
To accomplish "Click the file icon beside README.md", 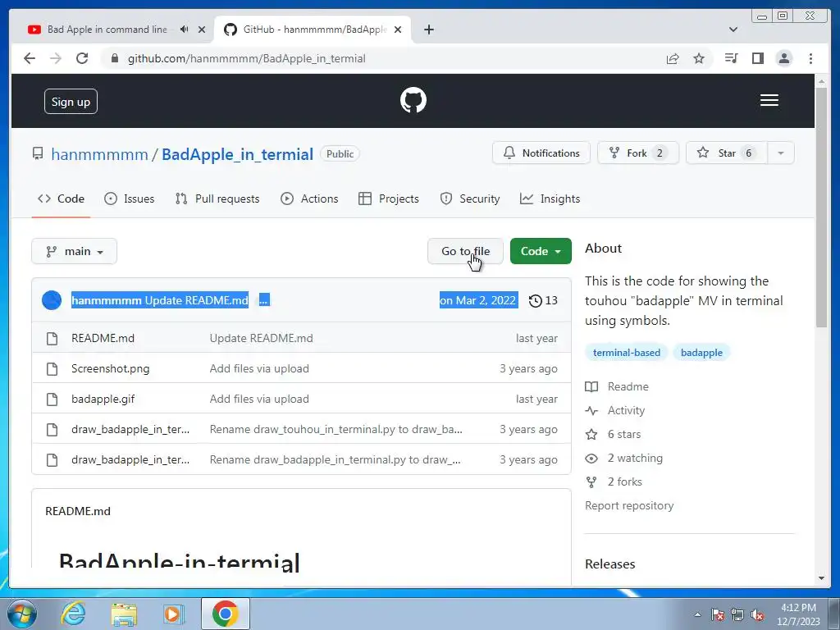I will 52,339.
